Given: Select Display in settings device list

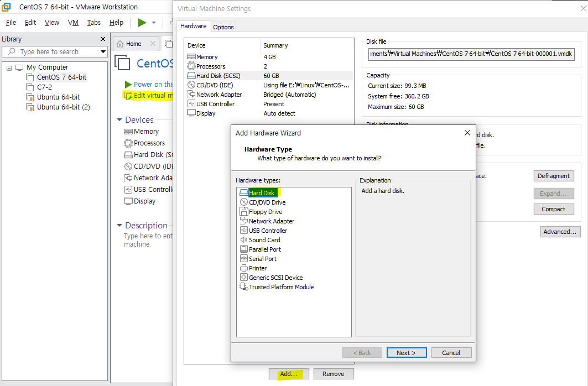Looking at the screenshot, I should tap(269, 113).
